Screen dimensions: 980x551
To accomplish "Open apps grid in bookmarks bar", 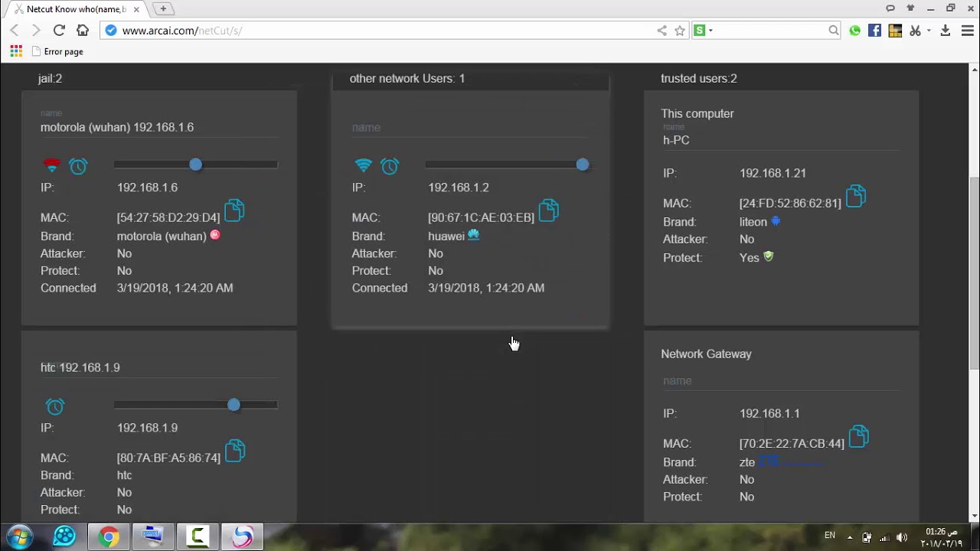I will 16,51.
